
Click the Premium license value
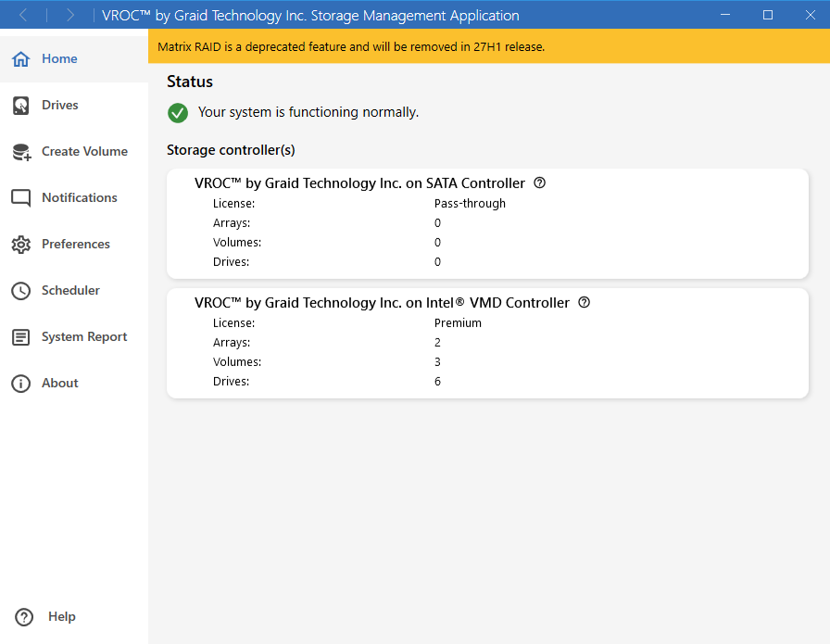click(458, 323)
